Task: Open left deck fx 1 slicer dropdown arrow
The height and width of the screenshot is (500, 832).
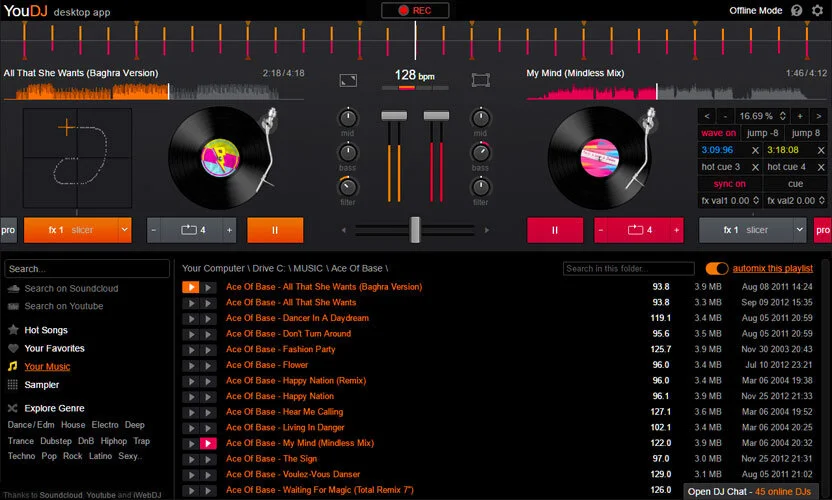Action: 124,230
